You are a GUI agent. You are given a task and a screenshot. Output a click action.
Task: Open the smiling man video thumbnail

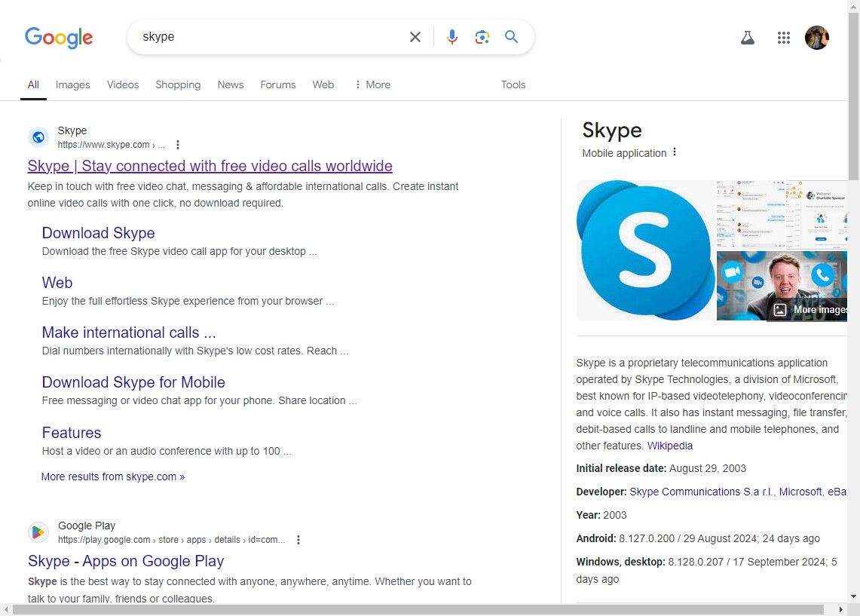coord(782,286)
